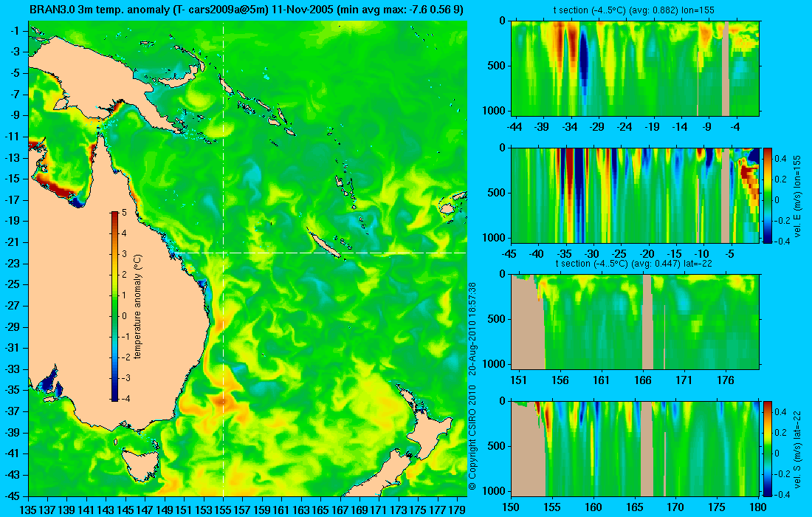This screenshot has height=517, width=812.
Task: Click the vertical dashed line at longitude 155
Action: (x=223, y=259)
